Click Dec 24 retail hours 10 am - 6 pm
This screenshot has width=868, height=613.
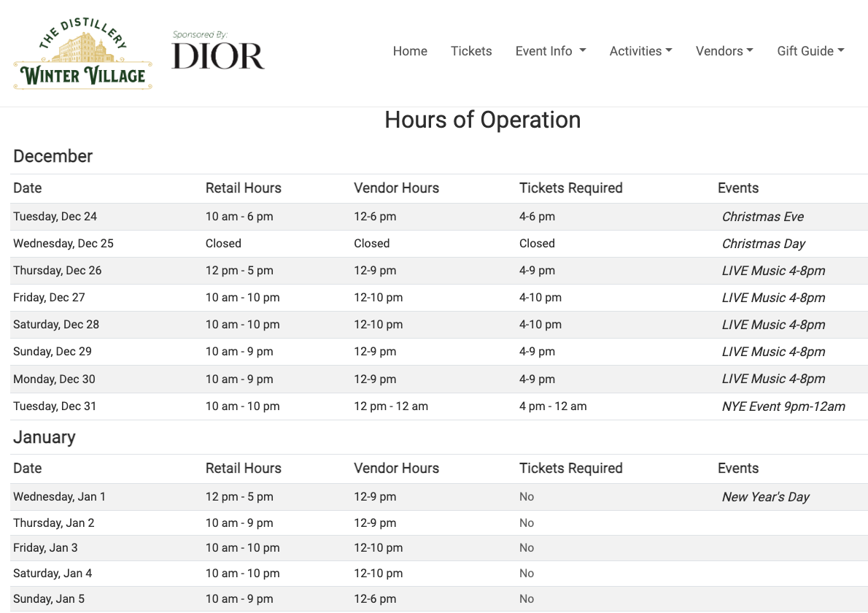click(239, 217)
